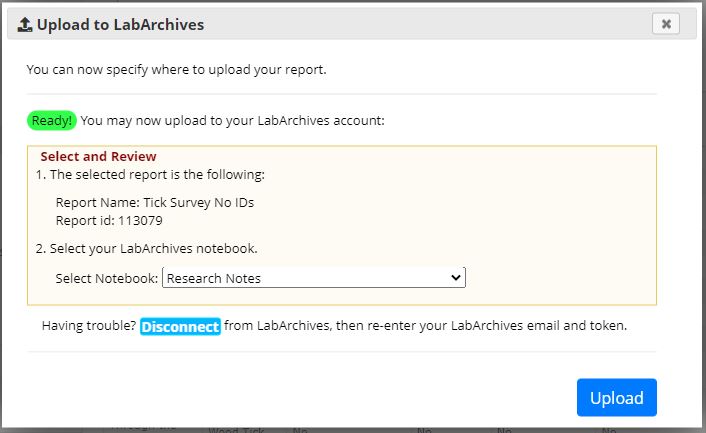Click "You may now upload" message text

tap(232, 120)
